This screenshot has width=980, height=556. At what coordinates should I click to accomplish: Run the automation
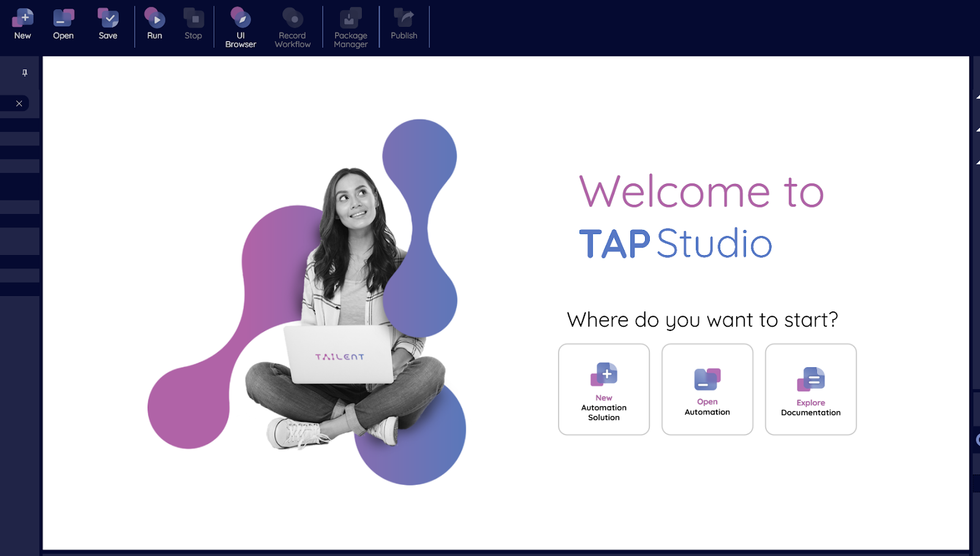pyautogui.click(x=154, y=25)
